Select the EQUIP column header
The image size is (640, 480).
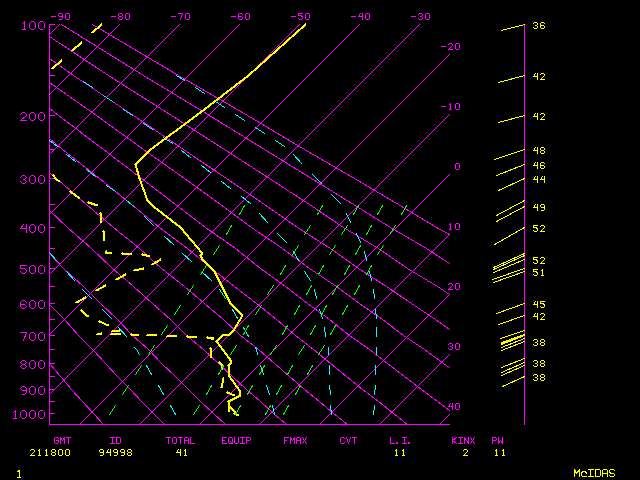coord(236,440)
